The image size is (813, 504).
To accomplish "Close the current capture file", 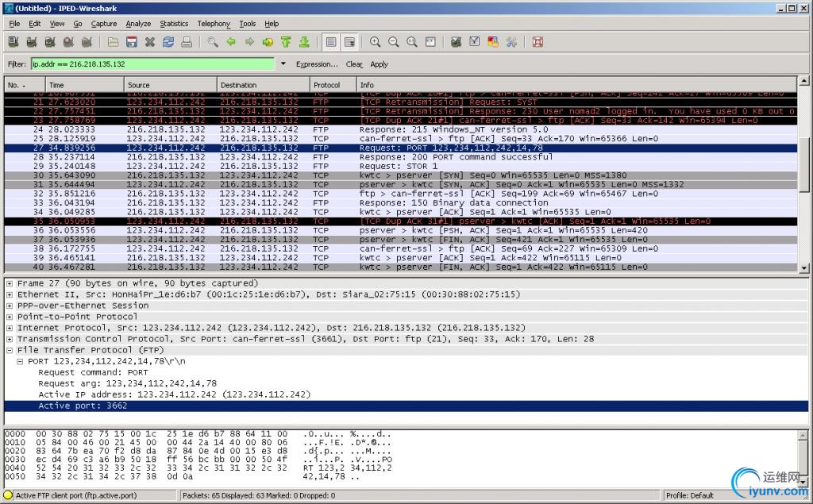I will tap(150, 42).
